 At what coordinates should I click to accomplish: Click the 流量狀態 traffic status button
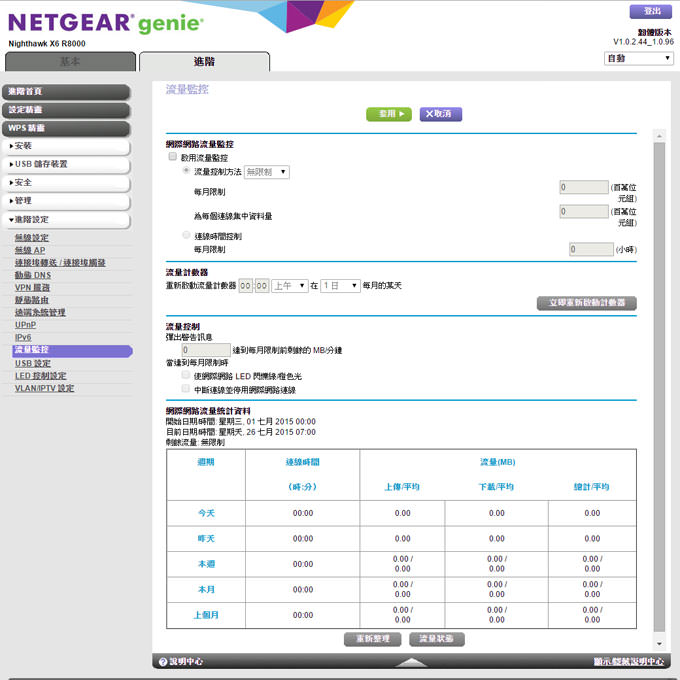(x=437, y=639)
